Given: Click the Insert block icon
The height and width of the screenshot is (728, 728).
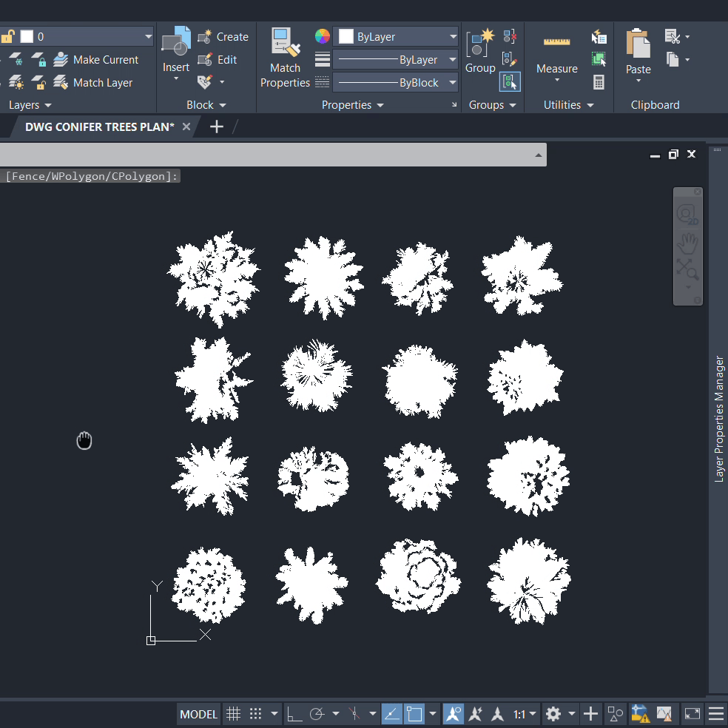Looking at the screenshot, I should [176, 44].
